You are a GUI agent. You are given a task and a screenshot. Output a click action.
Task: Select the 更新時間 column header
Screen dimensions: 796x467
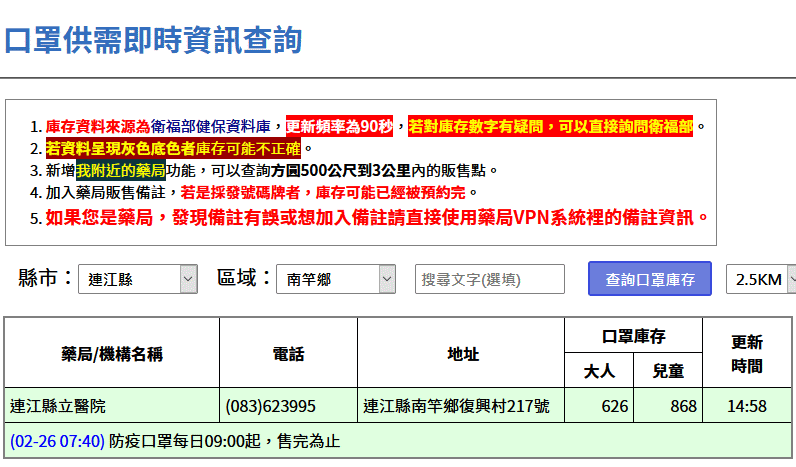coord(747,353)
